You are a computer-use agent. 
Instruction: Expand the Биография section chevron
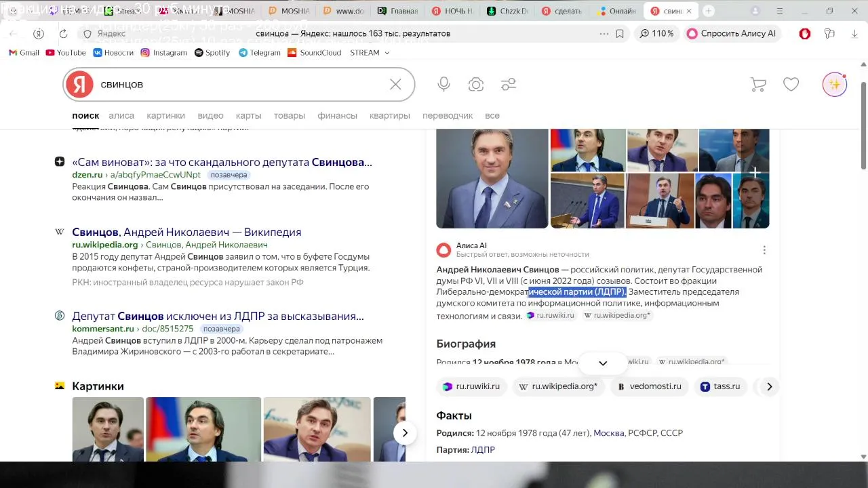point(603,363)
